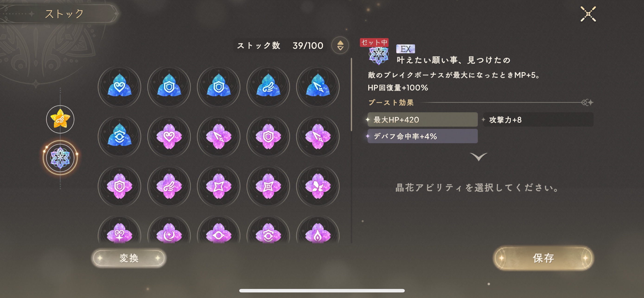Select the EX flower icon in details
This screenshot has width=644, height=298.
379,55
